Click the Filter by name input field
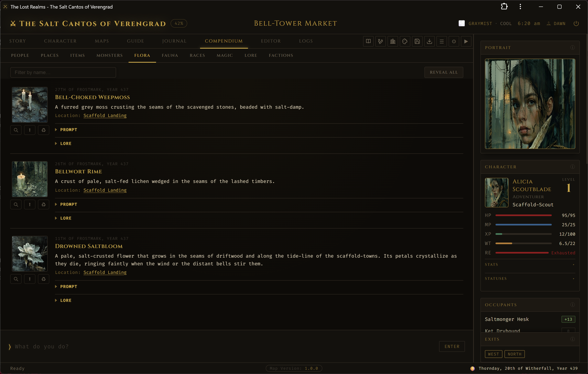The width and height of the screenshot is (588, 374). (x=63, y=72)
